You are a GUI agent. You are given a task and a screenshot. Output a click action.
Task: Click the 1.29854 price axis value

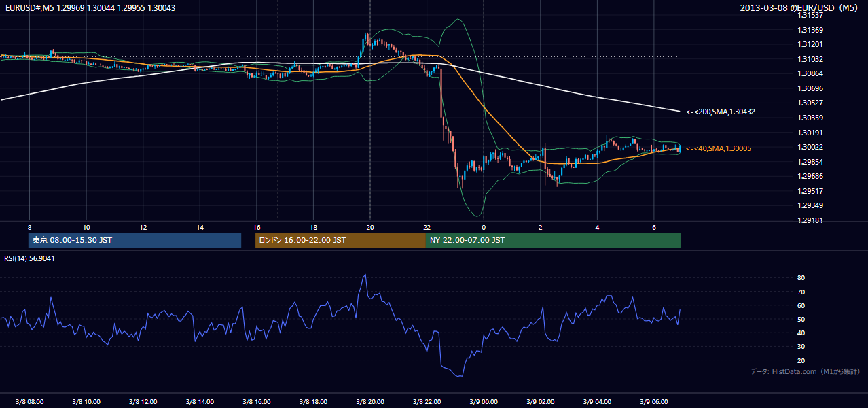pyautogui.click(x=810, y=162)
